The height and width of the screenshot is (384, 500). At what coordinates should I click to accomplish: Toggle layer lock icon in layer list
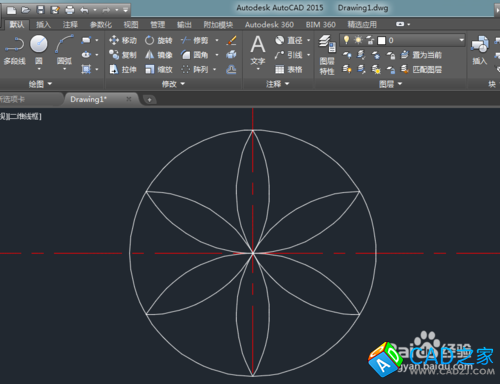[x=370, y=40]
